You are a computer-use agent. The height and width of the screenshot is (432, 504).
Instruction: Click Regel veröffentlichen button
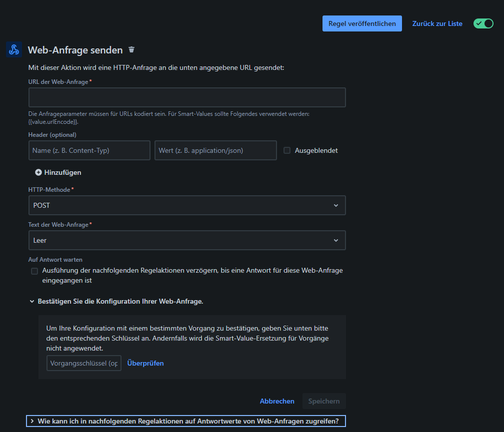(x=362, y=23)
